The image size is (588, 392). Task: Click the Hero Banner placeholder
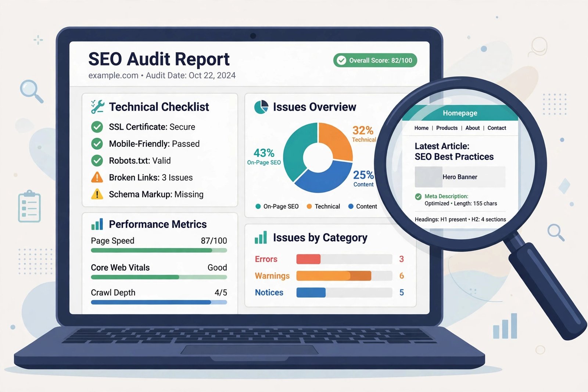coord(460,177)
